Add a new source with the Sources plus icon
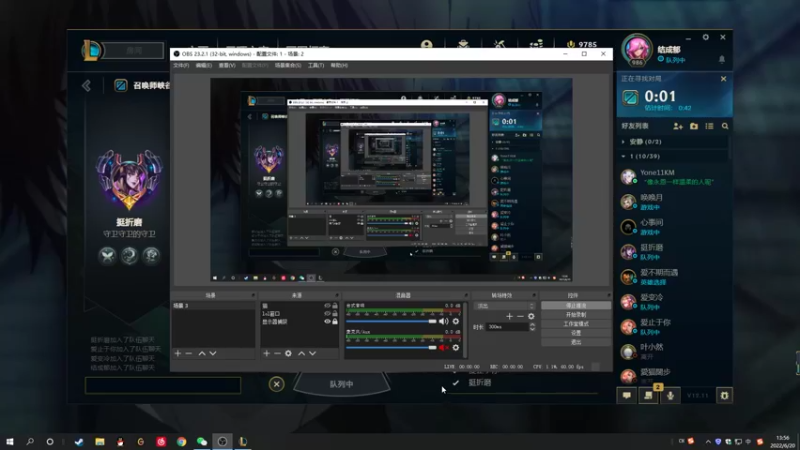This screenshot has width=800, height=450. (266, 353)
